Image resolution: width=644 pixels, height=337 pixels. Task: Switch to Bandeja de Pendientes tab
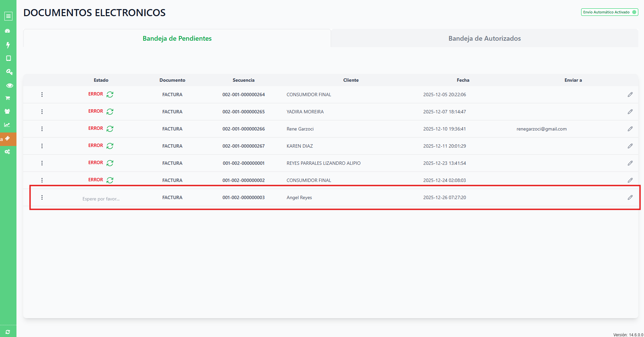click(x=177, y=38)
